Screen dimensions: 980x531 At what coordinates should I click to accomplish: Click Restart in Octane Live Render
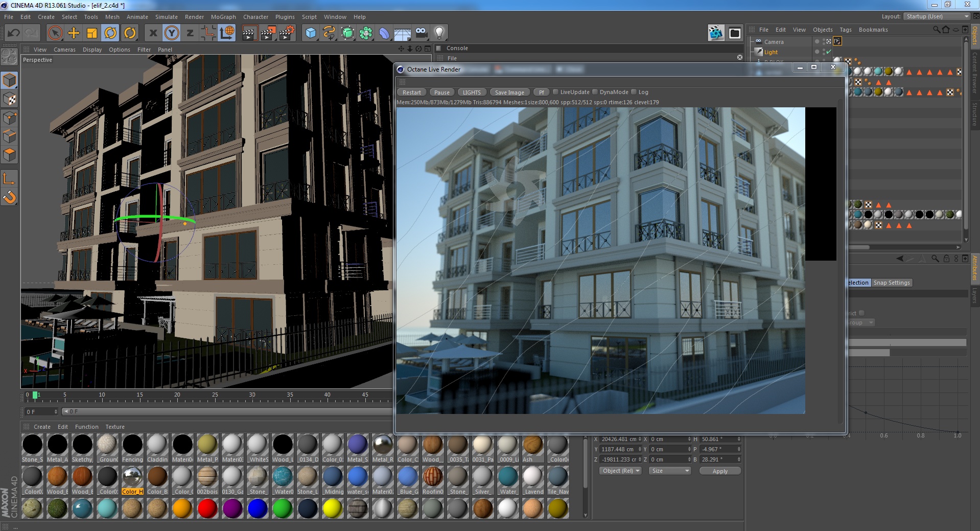[411, 93]
